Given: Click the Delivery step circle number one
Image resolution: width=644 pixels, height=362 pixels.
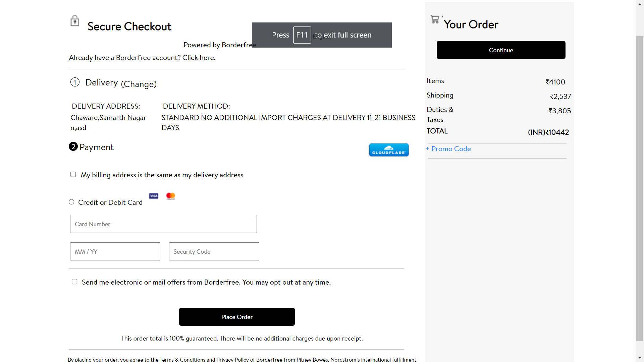Looking at the screenshot, I should pos(75,82).
